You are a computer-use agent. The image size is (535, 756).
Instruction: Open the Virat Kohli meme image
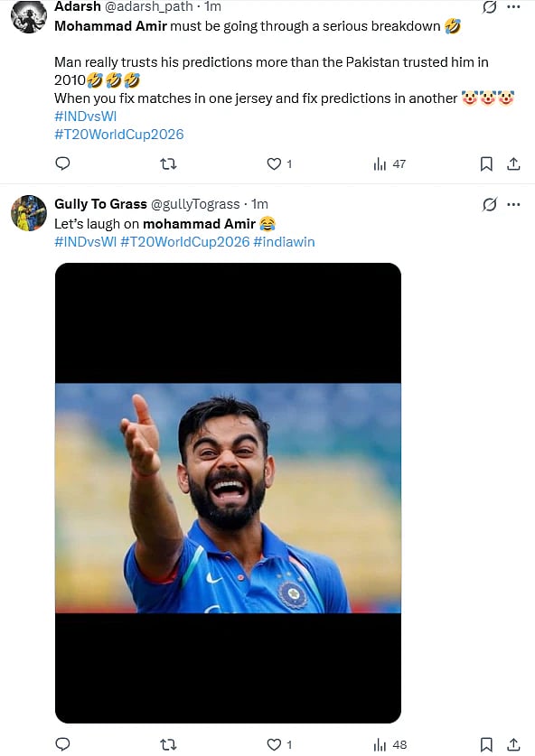click(228, 492)
